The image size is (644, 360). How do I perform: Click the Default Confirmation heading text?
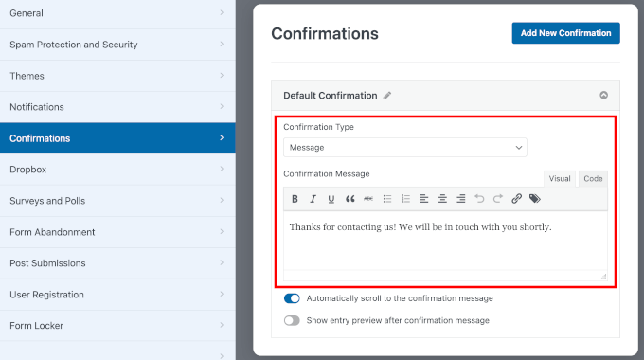331,96
